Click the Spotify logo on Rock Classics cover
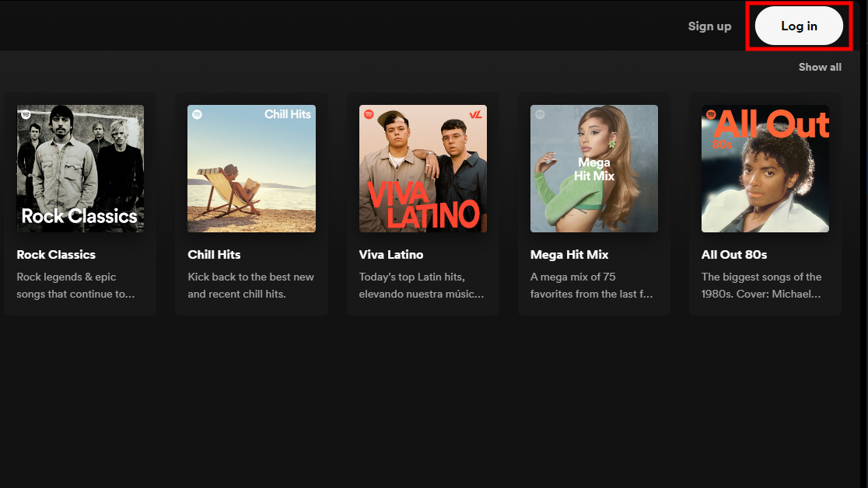Screen dimensions: 868x488 pos(26,114)
